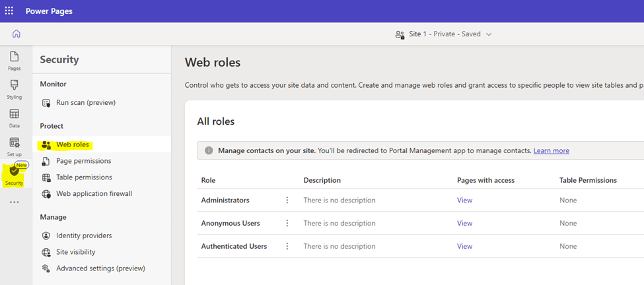644x285 pixels.
Task: Select Page permissions in Security menu
Action: point(83,161)
